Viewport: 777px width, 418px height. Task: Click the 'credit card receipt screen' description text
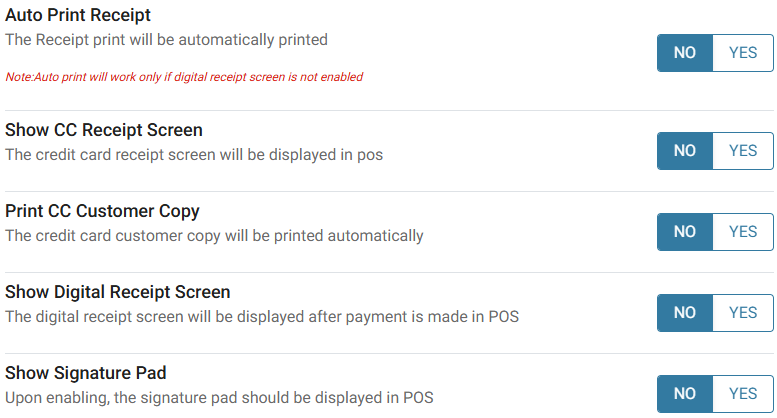(194, 155)
